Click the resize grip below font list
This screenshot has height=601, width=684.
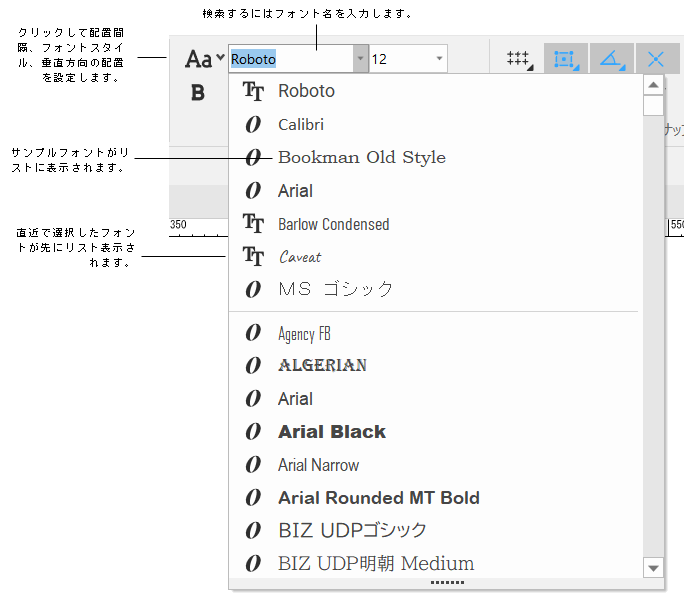click(447, 582)
